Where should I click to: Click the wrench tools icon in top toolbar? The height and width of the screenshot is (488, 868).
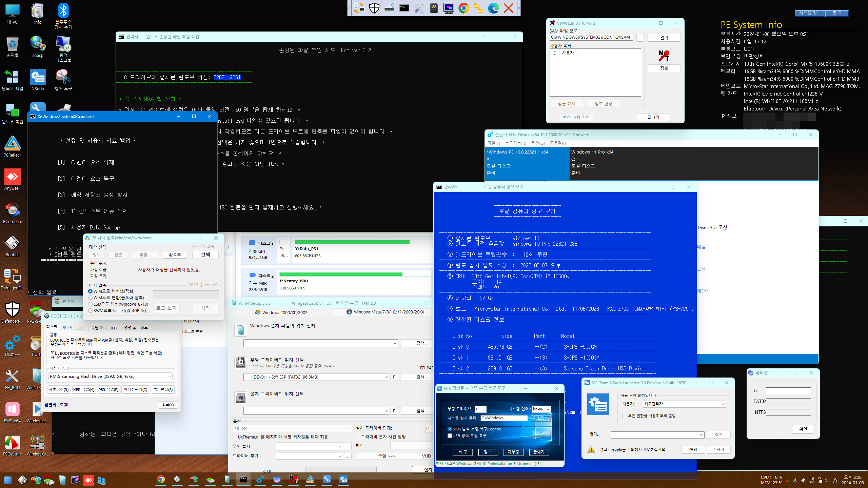tap(419, 8)
